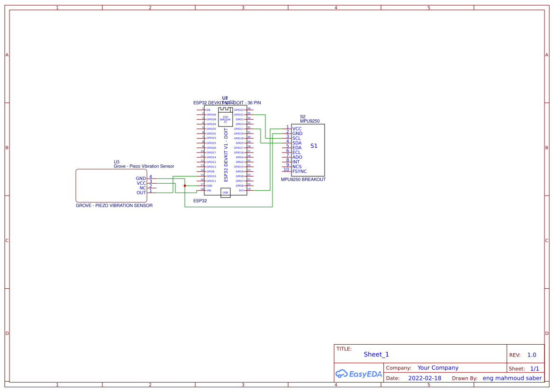Click the USB connector symbol on the ESP32
554x392 pixels.
226,192
